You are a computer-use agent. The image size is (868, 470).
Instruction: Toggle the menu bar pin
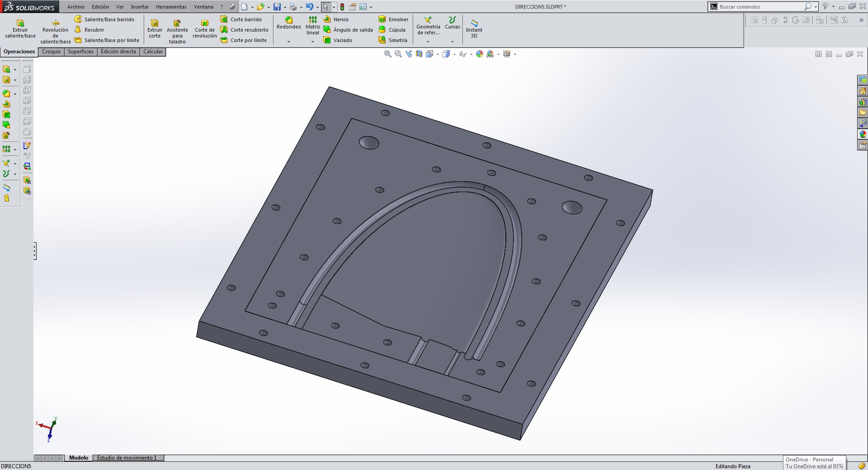pyautogui.click(x=232, y=7)
